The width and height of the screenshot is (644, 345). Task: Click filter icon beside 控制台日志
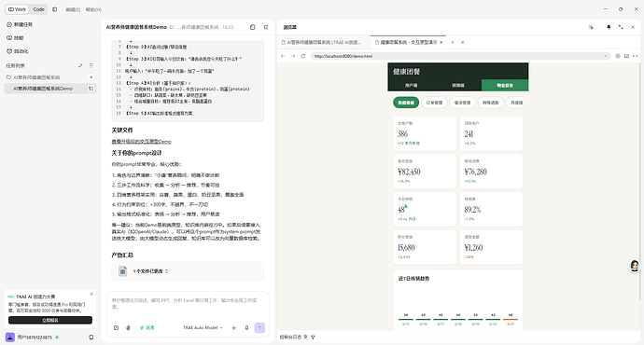tap(313, 338)
